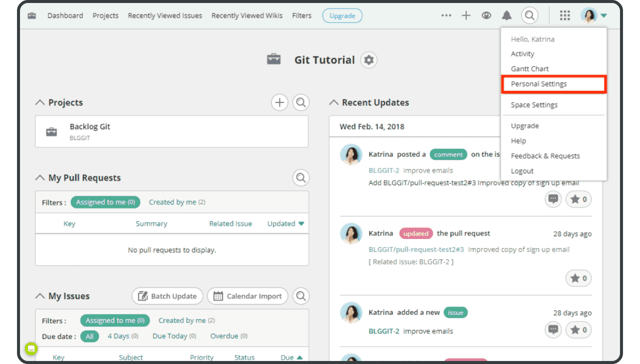Open Git Tutorial space settings gear
640x364 pixels.
tap(369, 60)
